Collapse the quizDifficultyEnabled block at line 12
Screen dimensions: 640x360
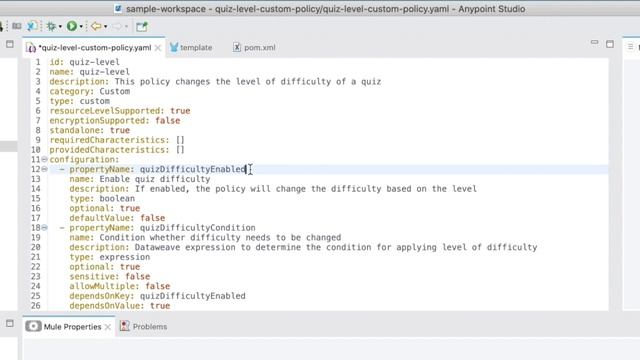[x=44, y=169]
